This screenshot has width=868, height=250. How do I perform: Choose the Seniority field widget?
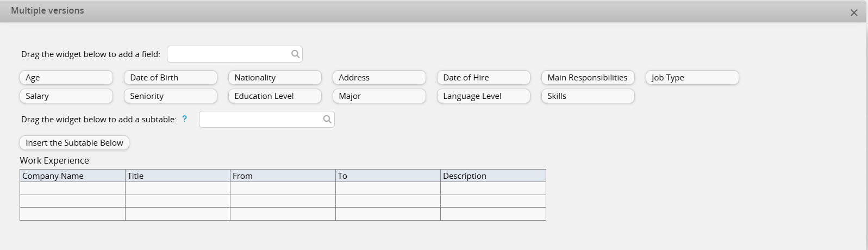(x=171, y=96)
